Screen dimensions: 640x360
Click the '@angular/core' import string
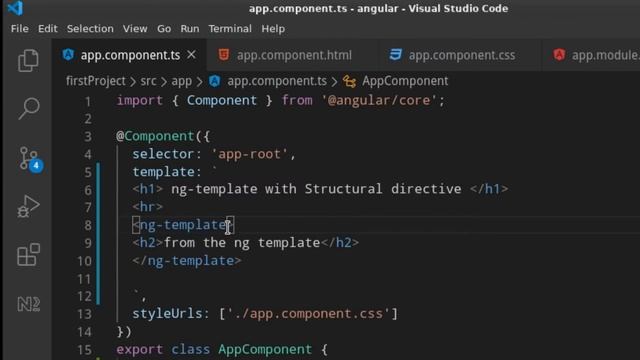click(379, 100)
